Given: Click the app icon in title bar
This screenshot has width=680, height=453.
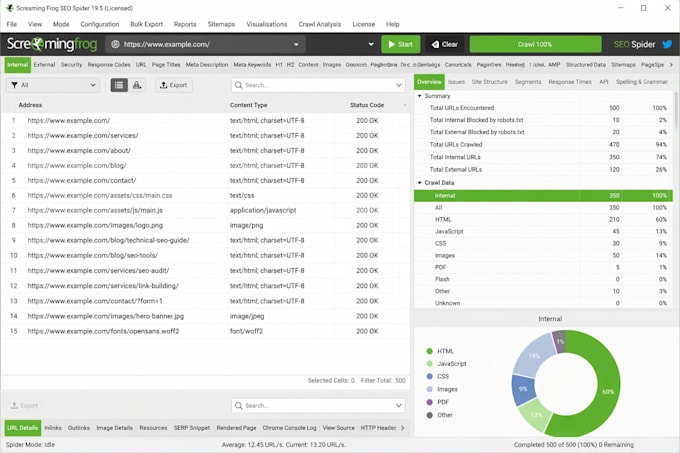Looking at the screenshot, I should [10, 8].
